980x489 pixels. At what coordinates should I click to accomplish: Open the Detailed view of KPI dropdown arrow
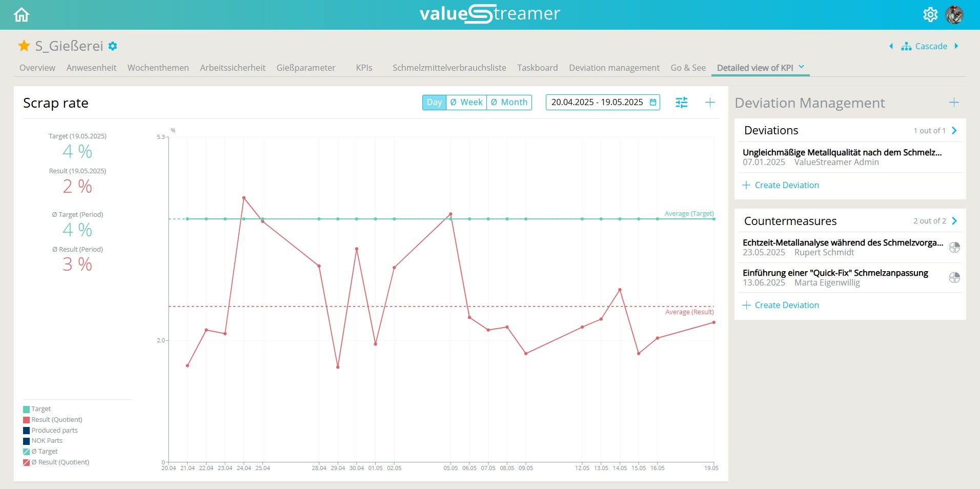point(801,67)
